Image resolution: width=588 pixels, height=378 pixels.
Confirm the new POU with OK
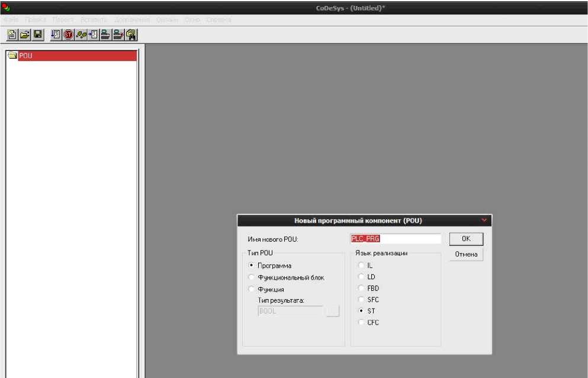click(x=466, y=239)
